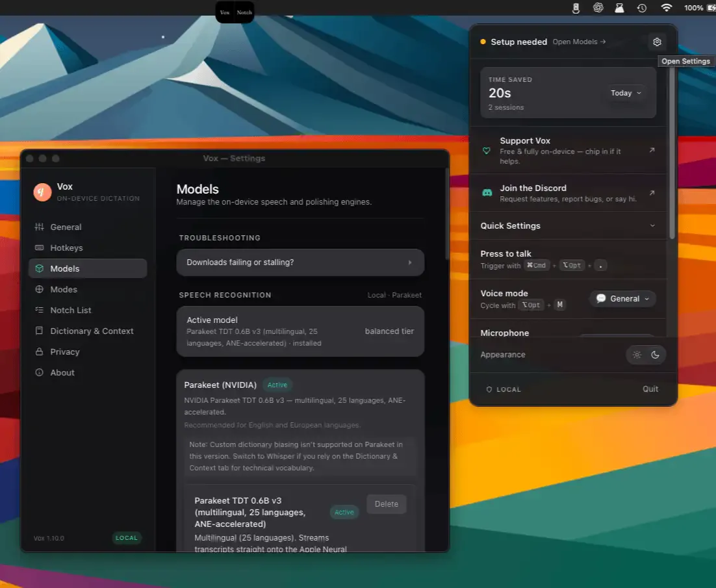Click the Notch label in top pill
Screen dimensions: 716x588
(244, 12)
